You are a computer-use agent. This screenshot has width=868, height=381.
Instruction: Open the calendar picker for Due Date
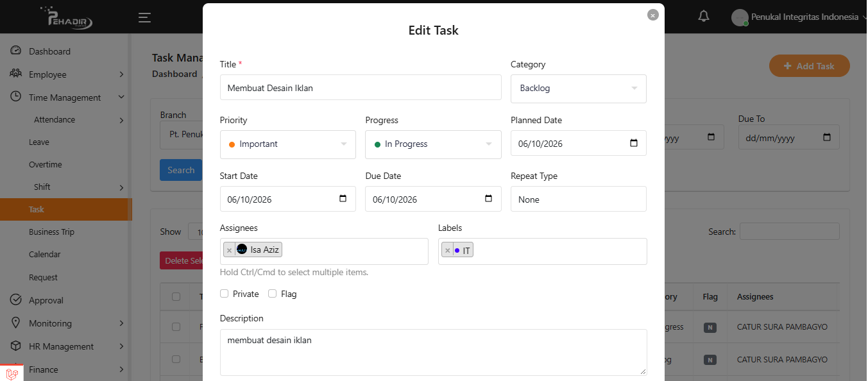pos(489,199)
